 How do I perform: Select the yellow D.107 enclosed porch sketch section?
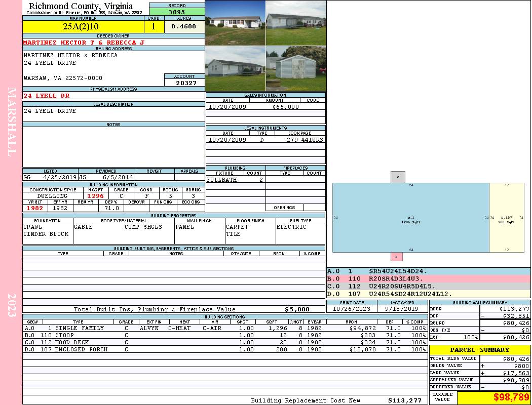click(506, 218)
